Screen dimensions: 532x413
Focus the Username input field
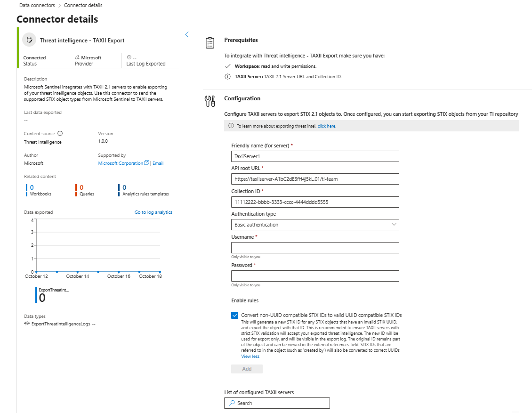tap(315, 248)
